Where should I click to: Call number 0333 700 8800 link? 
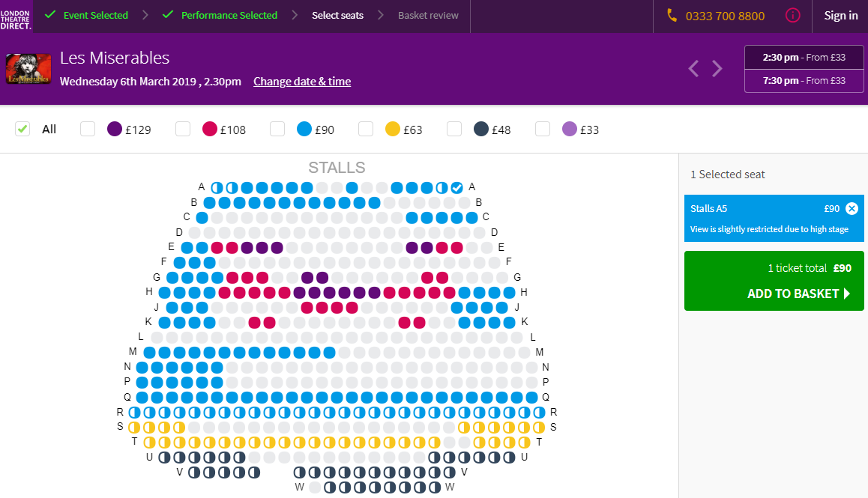725,16
